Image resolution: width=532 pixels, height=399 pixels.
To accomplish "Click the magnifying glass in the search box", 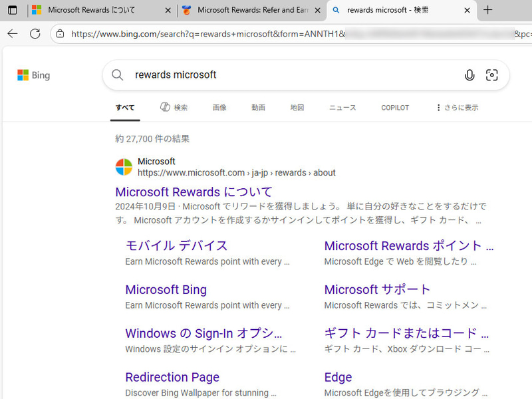I will point(117,75).
